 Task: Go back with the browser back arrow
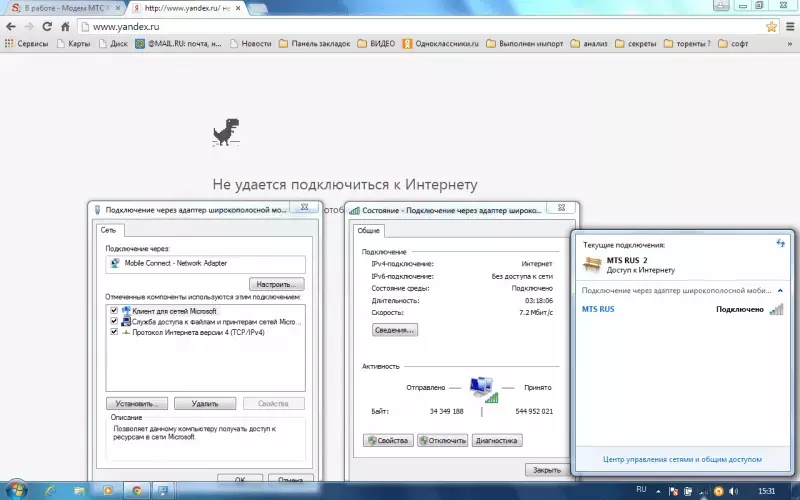click(11, 27)
